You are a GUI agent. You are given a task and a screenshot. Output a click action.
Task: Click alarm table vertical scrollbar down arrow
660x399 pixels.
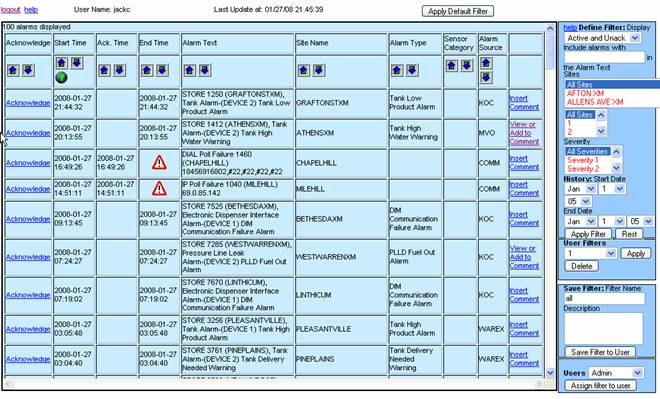tap(550, 372)
